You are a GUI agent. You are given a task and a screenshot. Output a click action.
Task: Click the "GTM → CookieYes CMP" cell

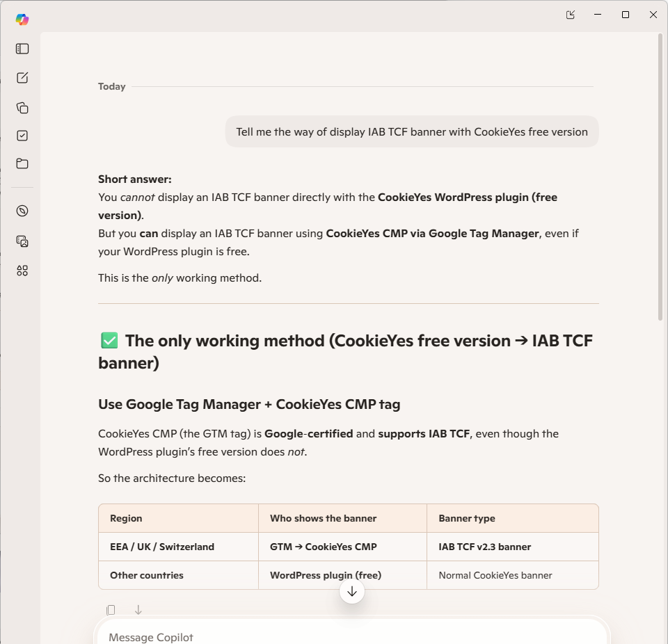[342, 547]
